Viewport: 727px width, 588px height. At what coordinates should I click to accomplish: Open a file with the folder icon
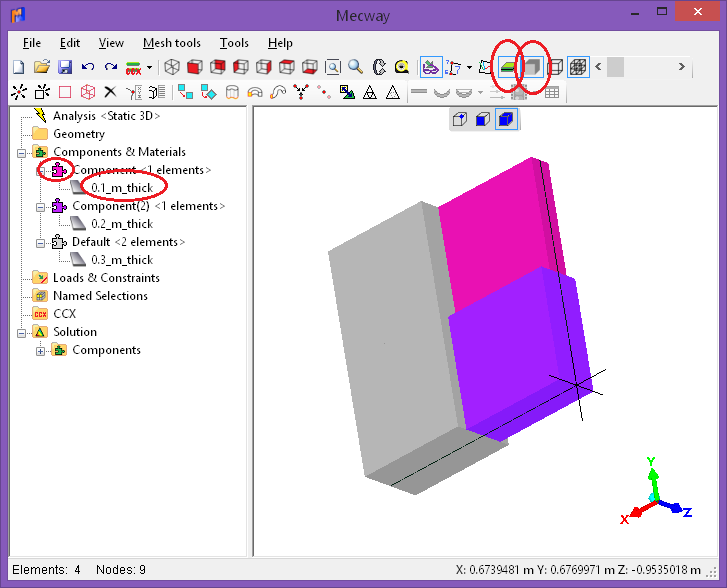pyautogui.click(x=42, y=67)
